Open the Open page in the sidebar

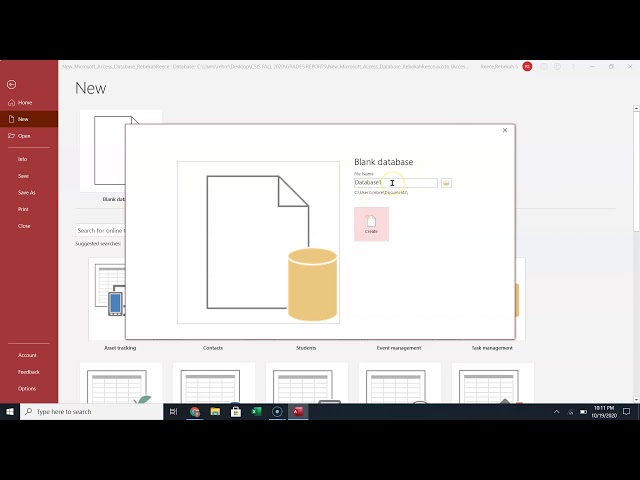point(29,136)
